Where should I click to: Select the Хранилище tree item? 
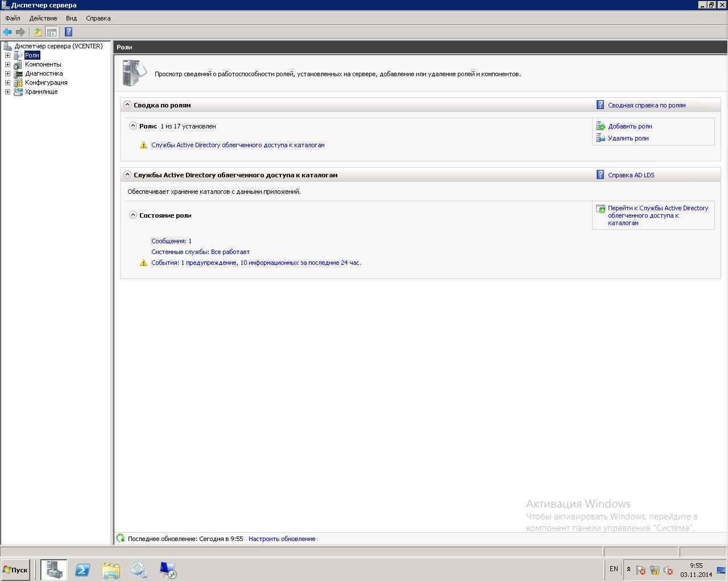pos(41,92)
